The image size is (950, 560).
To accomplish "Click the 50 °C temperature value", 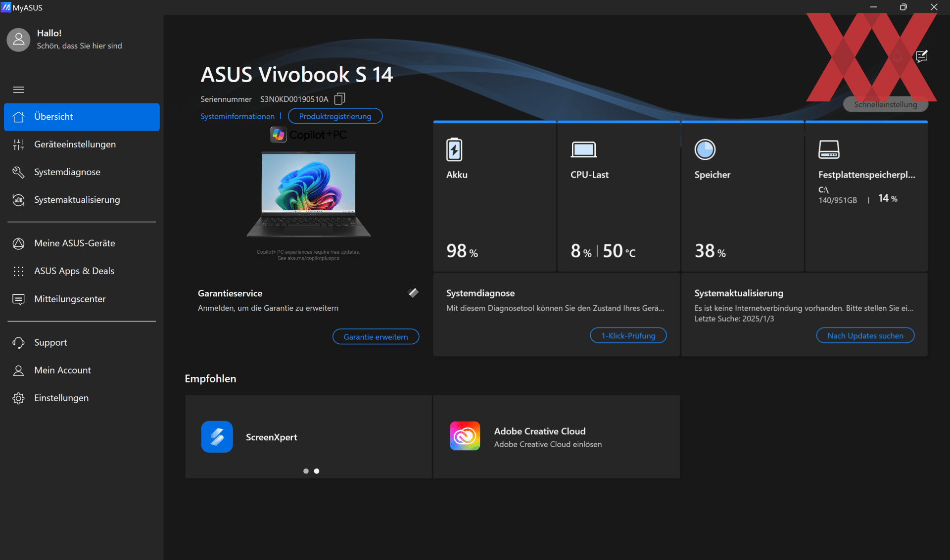I will coord(619,251).
